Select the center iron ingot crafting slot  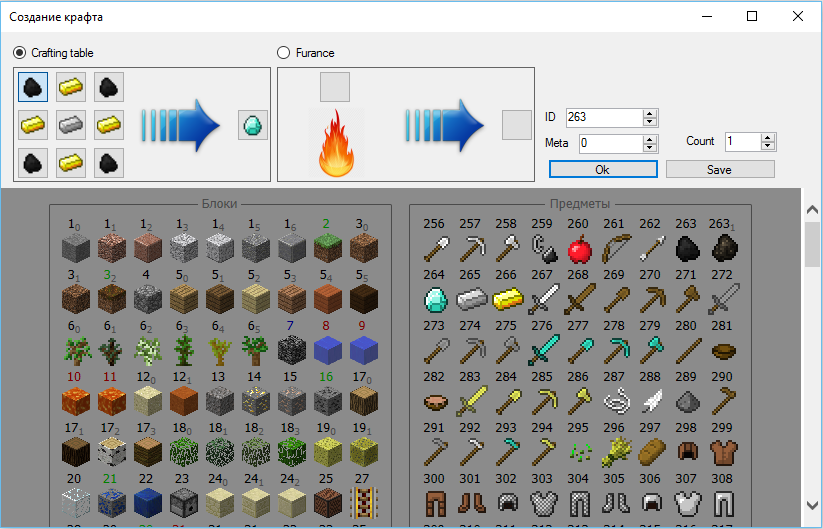(71, 125)
